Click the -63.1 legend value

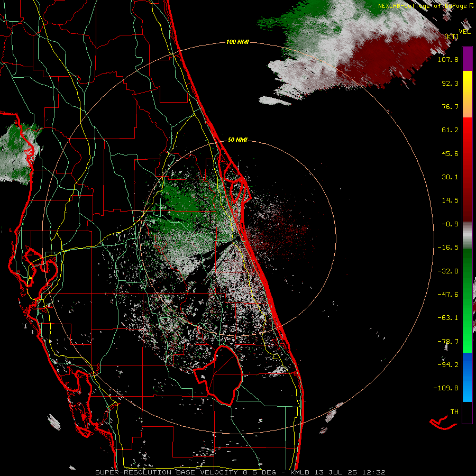[x=448, y=318]
